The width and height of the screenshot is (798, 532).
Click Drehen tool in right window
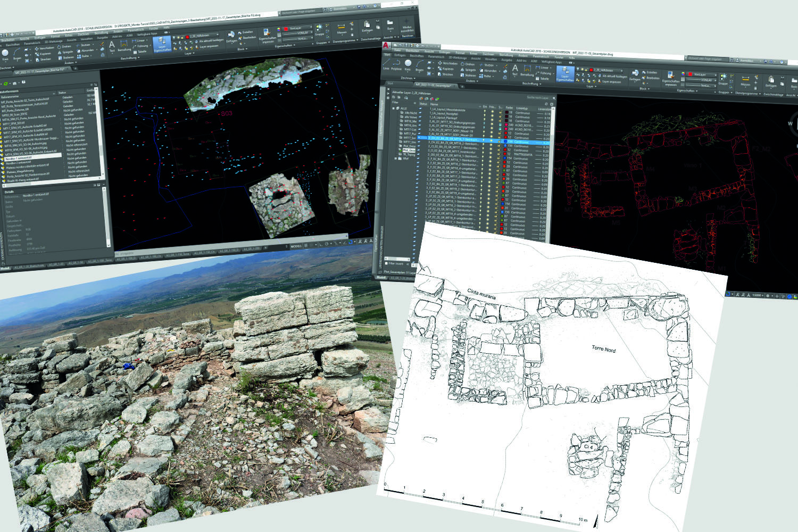(468, 64)
